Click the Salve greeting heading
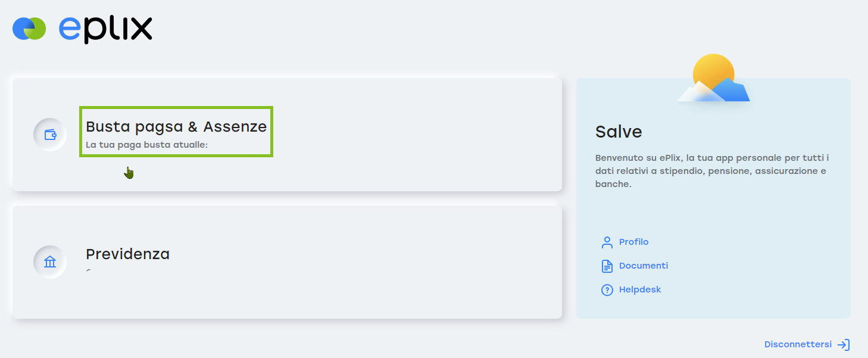 [619, 132]
